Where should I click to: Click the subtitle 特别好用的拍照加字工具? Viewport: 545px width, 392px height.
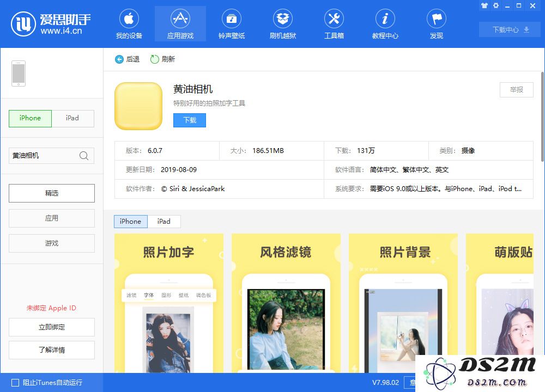[x=209, y=103]
